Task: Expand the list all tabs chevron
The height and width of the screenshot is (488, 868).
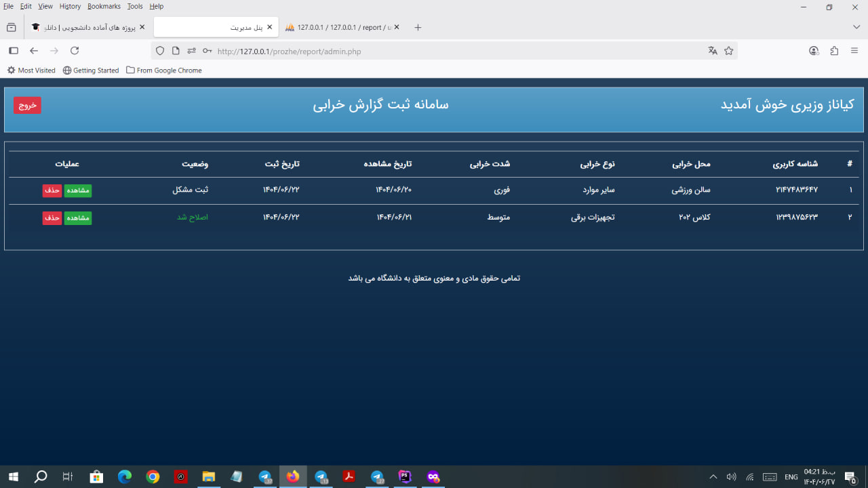Action: click(856, 27)
